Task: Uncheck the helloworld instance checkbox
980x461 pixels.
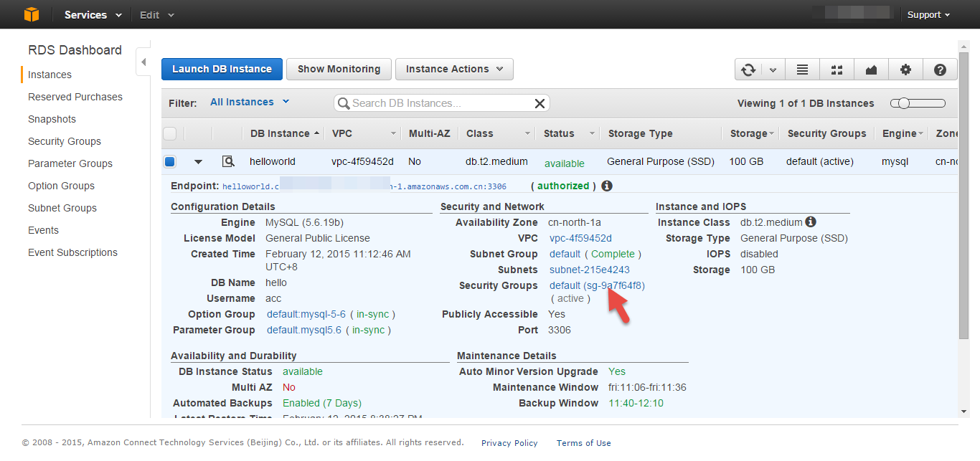Action: point(170,161)
